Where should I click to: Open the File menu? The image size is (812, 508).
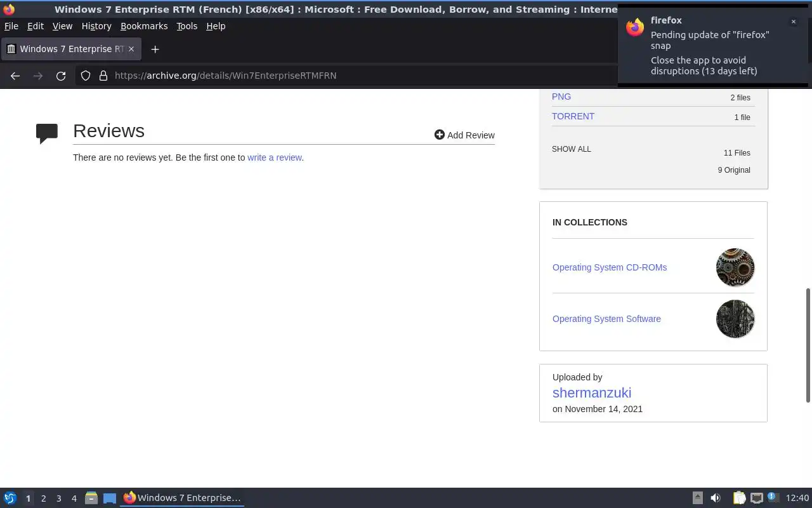point(11,26)
